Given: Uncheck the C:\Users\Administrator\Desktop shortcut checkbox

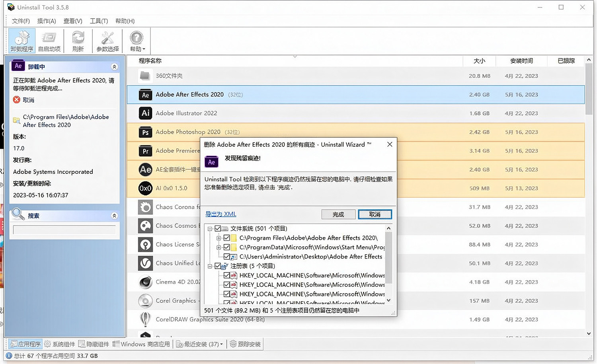Looking at the screenshot, I should (227, 257).
